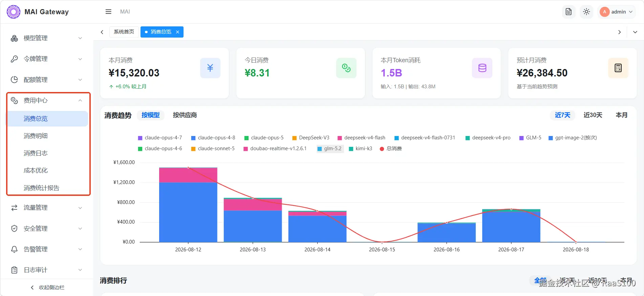Open the admin user dropdown
Image resolution: width=644 pixels, height=296 pixels.
coord(616,12)
